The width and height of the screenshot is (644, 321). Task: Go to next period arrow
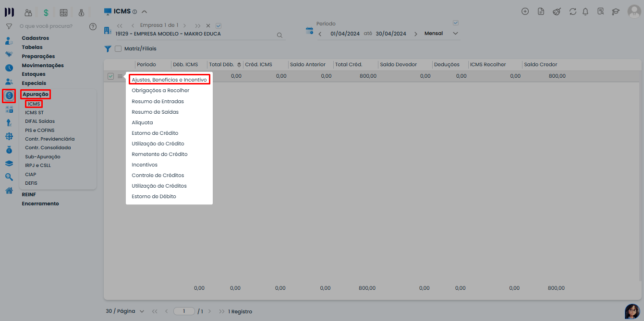(x=415, y=34)
